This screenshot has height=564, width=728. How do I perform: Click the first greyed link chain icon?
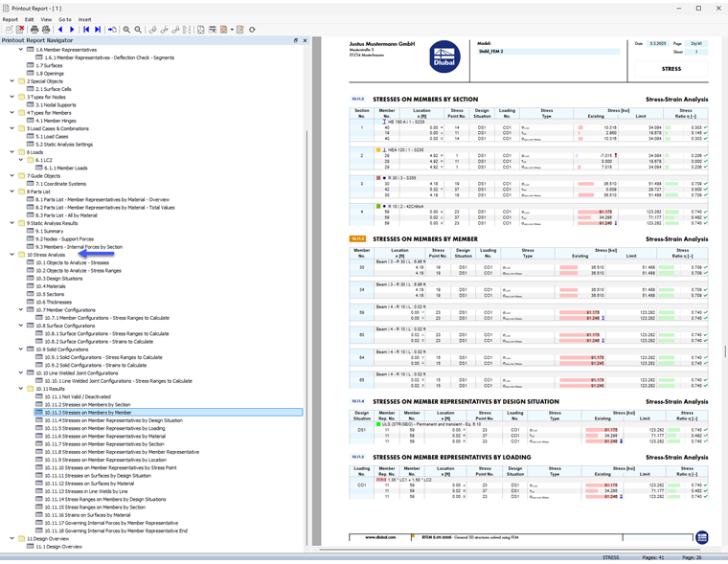coord(152,30)
